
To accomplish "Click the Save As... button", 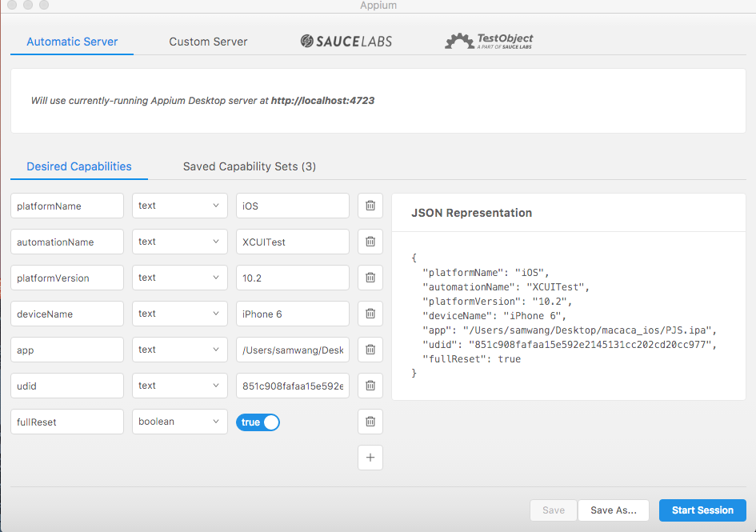I will click(x=614, y=510).
